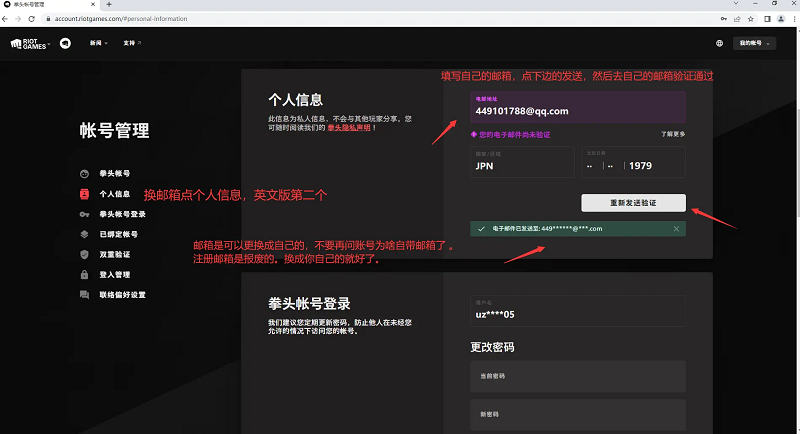Click the lock icon for 登入管理

coord(84,274)
